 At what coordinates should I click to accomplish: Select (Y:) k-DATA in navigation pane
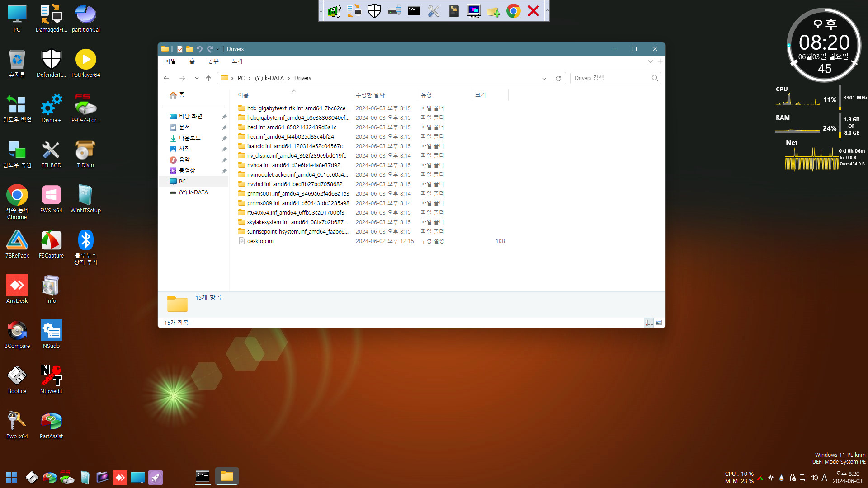click(194, 192)
